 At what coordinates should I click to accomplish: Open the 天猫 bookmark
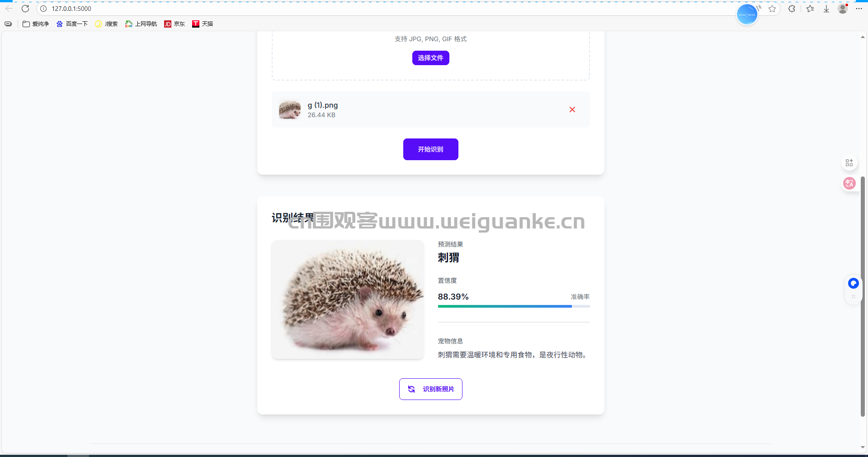point(203,24)
